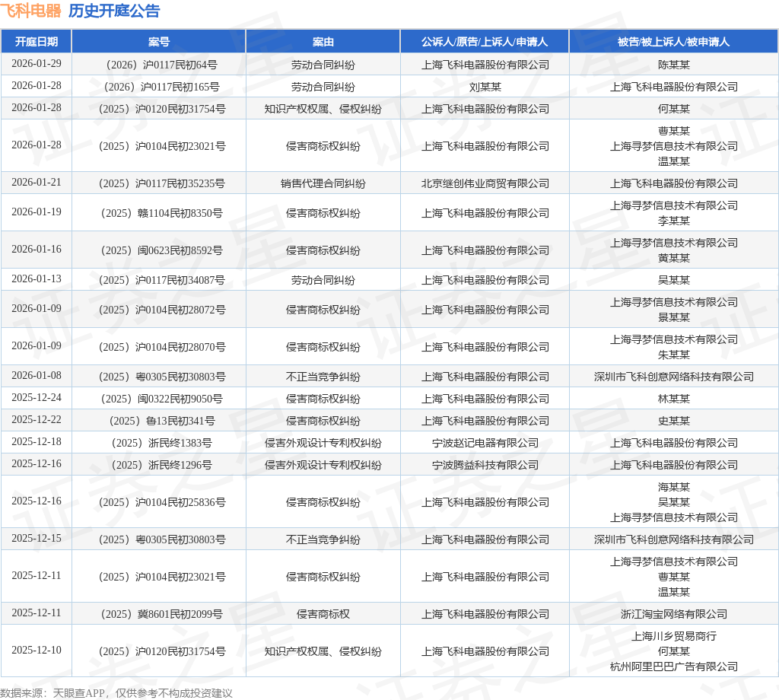
Task: Click the 被告/被上诉人/被申请人 column header
Action: coord(674,42)
